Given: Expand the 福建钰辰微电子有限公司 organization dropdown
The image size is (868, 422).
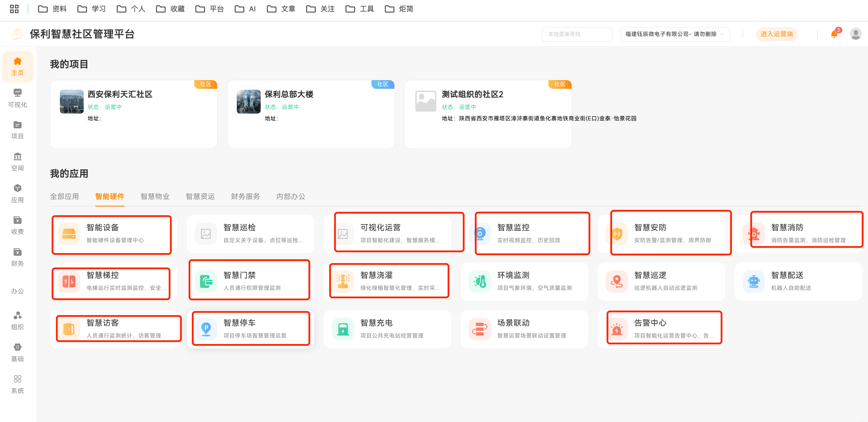Looking at the screenshot, I should pos(675,34).
